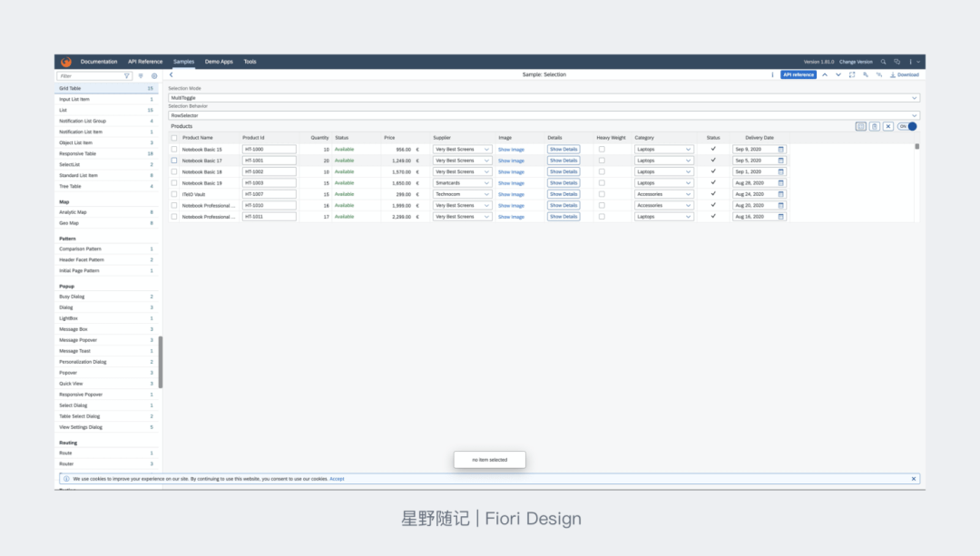Screen dimensions: 980x556
Task: Open sidebar settings gear icon
Action: coord(154,76)
